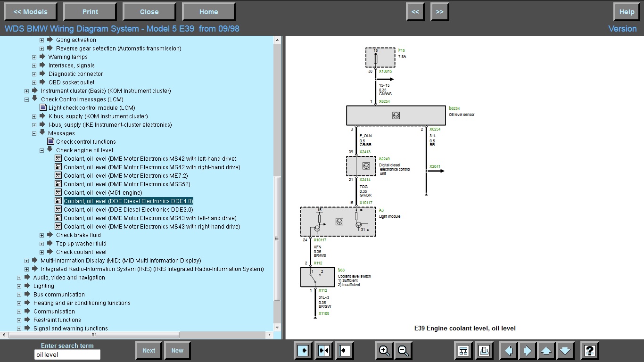Pan diagram down with down arrow icon

click(x=565, y=351)
